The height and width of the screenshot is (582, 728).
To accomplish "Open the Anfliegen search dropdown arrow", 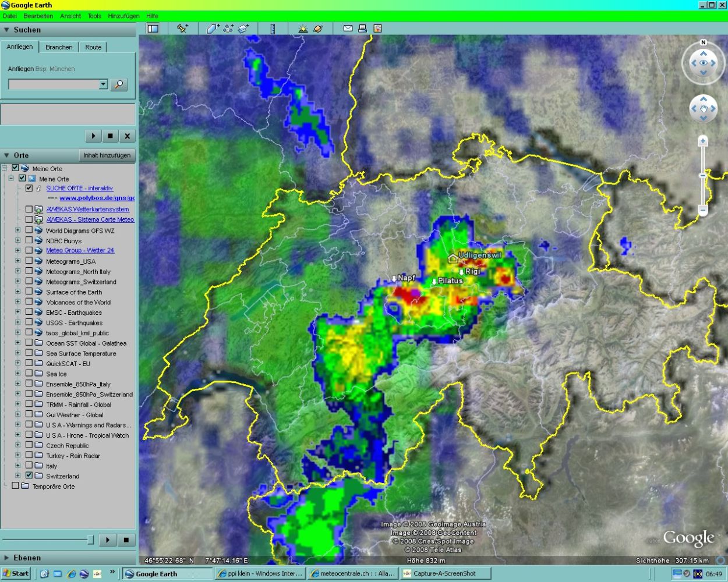I will 103,84.
